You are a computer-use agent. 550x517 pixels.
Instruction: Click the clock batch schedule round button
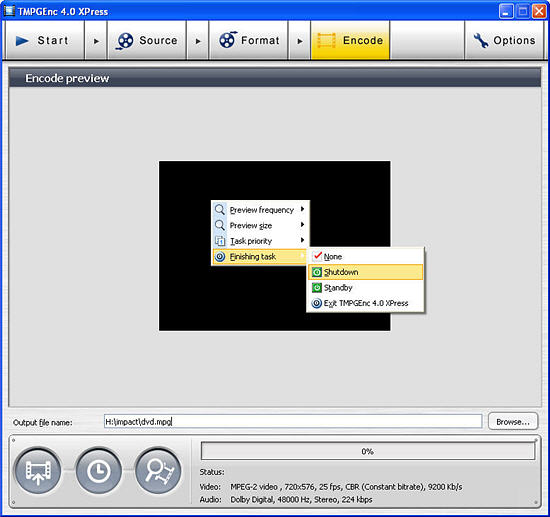click(x=98, y=471)
